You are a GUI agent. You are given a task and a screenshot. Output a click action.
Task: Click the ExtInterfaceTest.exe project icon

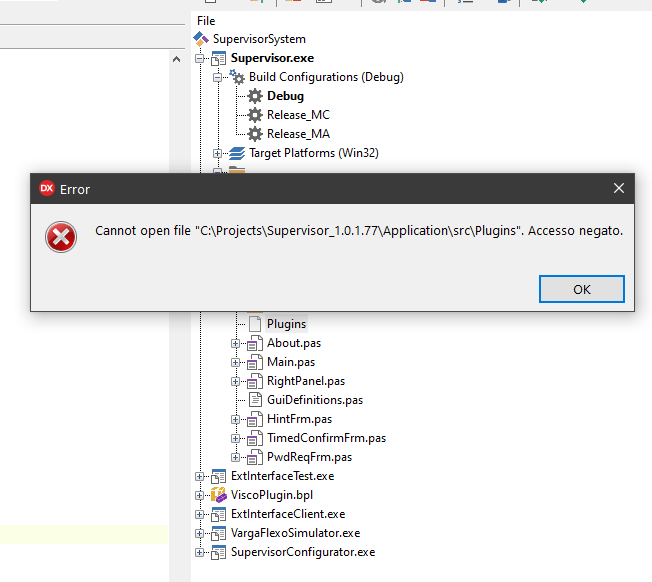[x=218, y=476]
